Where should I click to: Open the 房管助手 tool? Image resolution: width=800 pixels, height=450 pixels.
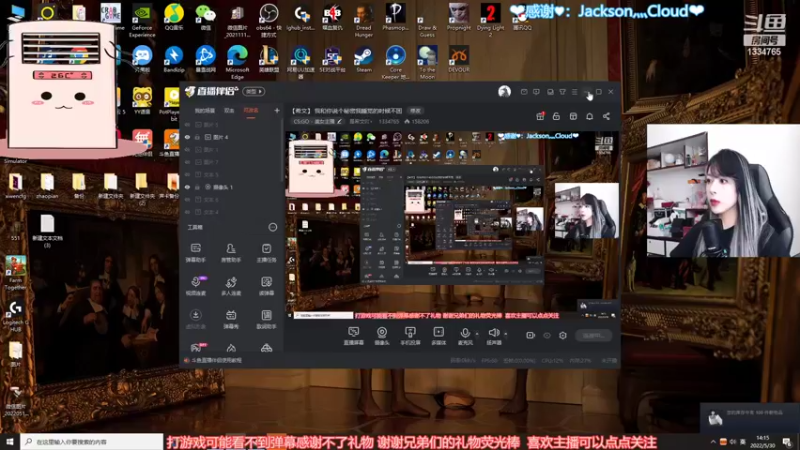(x=231, y=253)
